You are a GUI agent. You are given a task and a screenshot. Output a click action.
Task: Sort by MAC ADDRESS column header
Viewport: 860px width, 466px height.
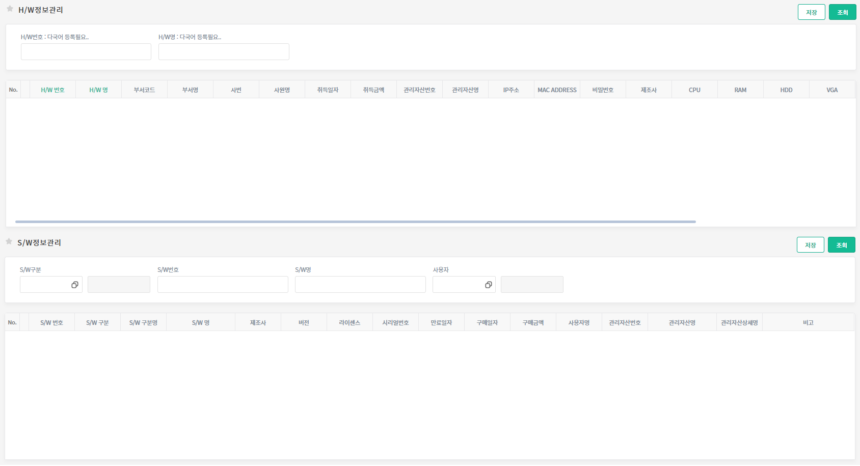click(557, 90)
